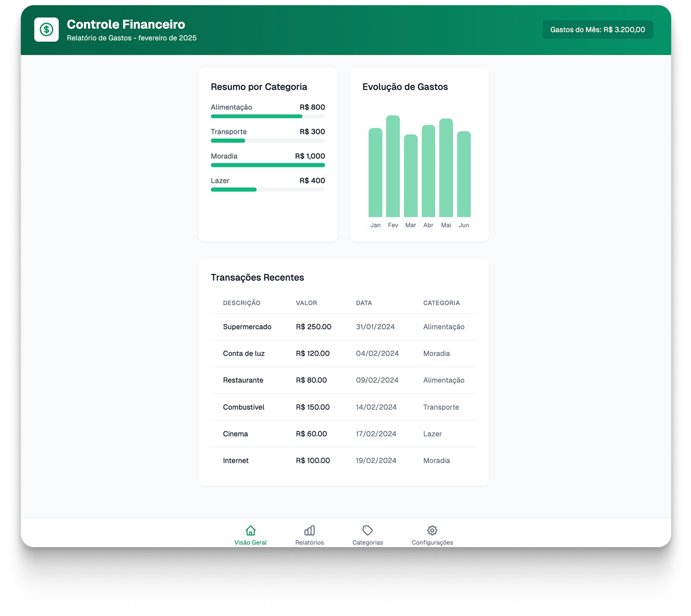
Task: Click the DATA column header
Action: (x=364, y=303)
